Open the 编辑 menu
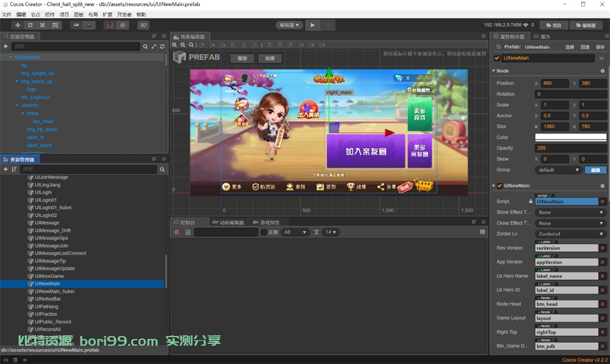 (x=21, y=15)
